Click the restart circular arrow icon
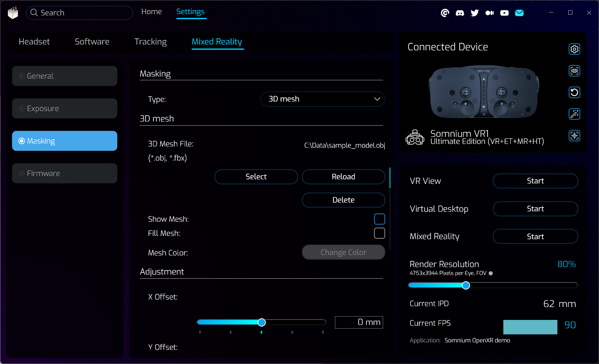 tap(574, 92)
